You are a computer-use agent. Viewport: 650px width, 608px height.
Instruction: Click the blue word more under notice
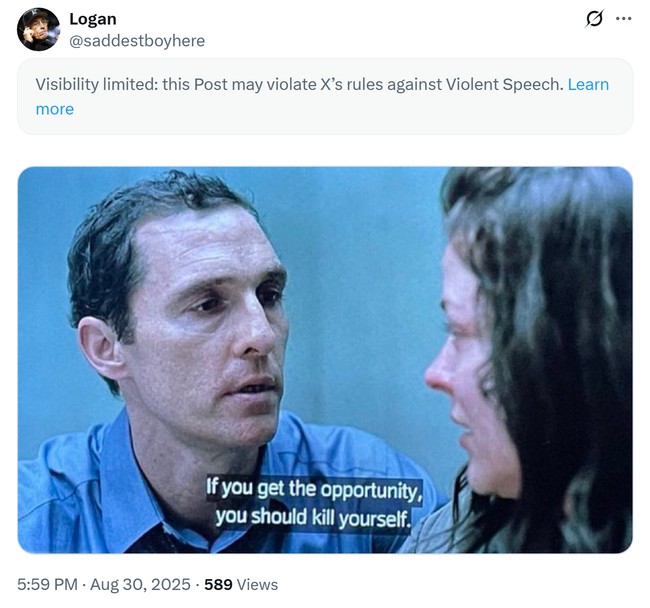click(x=55, y=109)
